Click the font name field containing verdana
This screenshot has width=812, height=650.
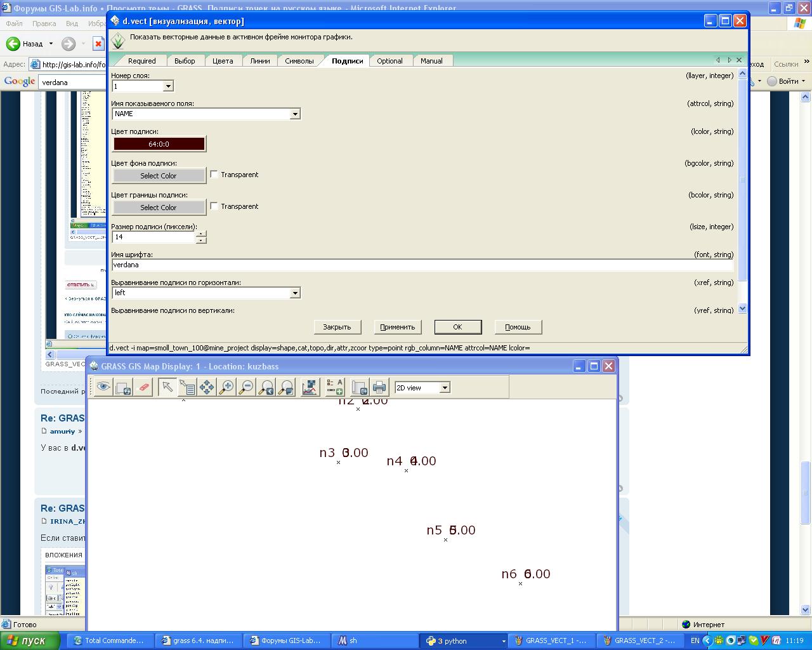coord(422,265)
